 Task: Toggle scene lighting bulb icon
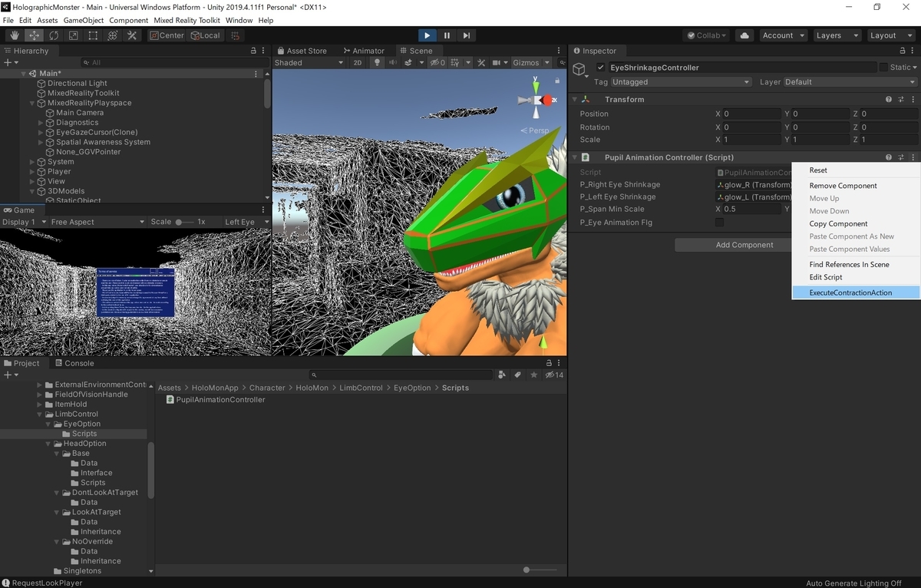click(x=377, y=63)
